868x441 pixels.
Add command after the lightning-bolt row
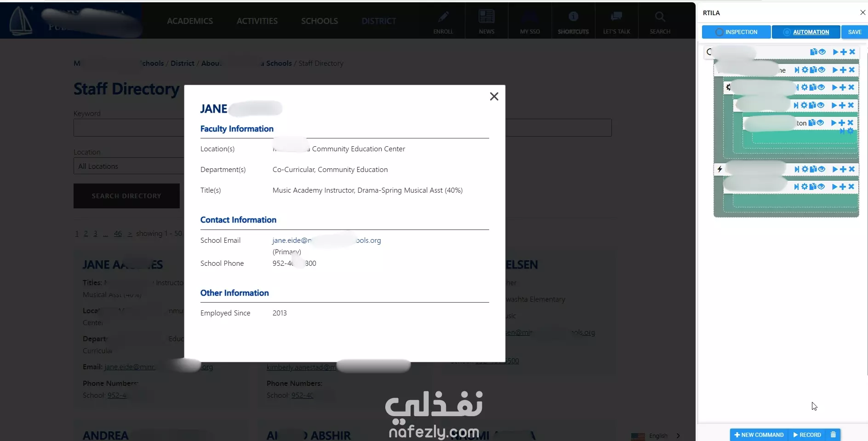click(x=843, y=169)
